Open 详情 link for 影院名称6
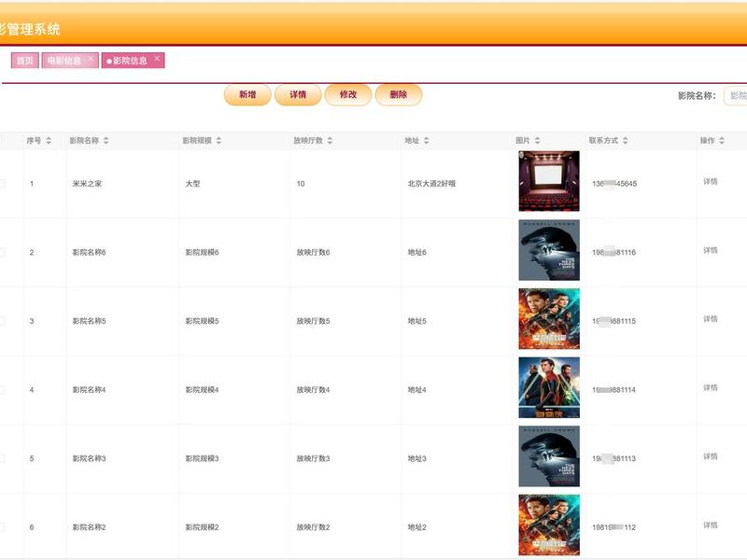Image resolution: width=747 pixels, height=560 pixels. coord(711,250)
